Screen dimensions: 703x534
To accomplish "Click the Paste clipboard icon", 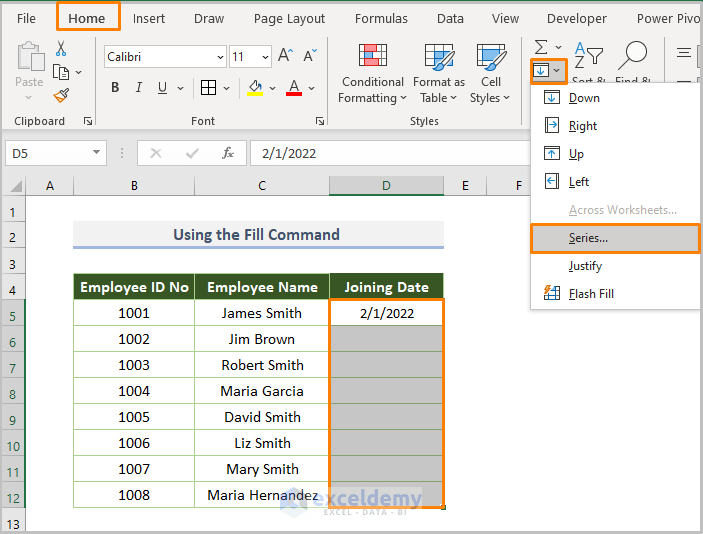I will 30,56.
